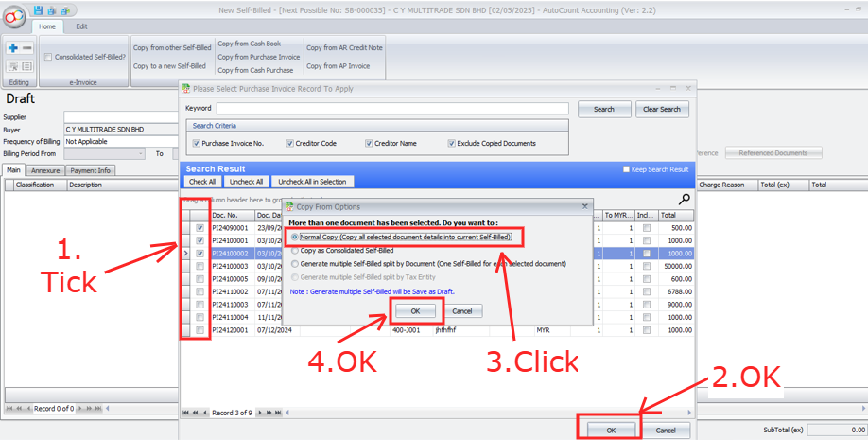The image size is (868, 440).
Task: Click the Clear Search button
Action: point(662,109)
